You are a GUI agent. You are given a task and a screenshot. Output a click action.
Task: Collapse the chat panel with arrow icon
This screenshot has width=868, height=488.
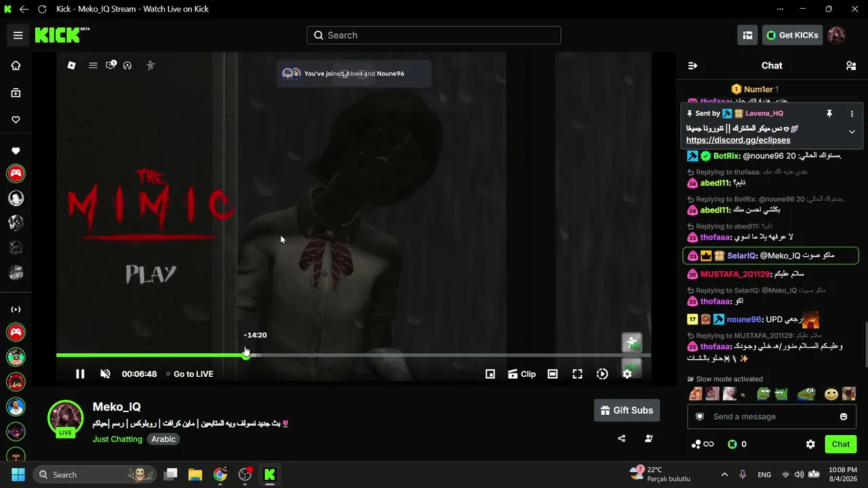click(x=692, y=66)
